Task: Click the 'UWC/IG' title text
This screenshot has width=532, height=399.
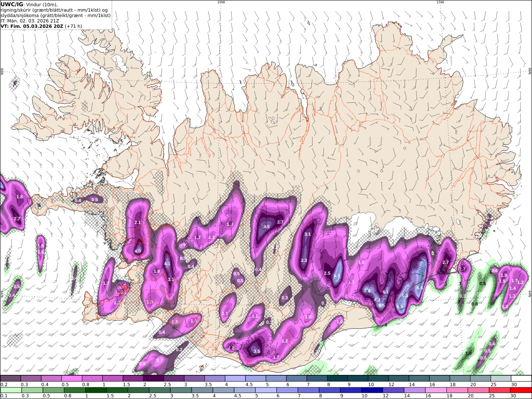Action: tap(12, 4)
